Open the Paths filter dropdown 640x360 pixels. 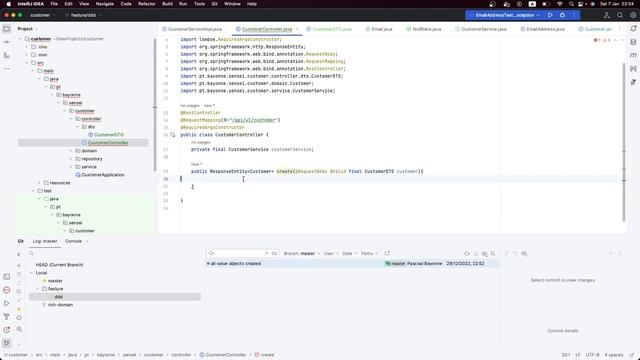369,253
